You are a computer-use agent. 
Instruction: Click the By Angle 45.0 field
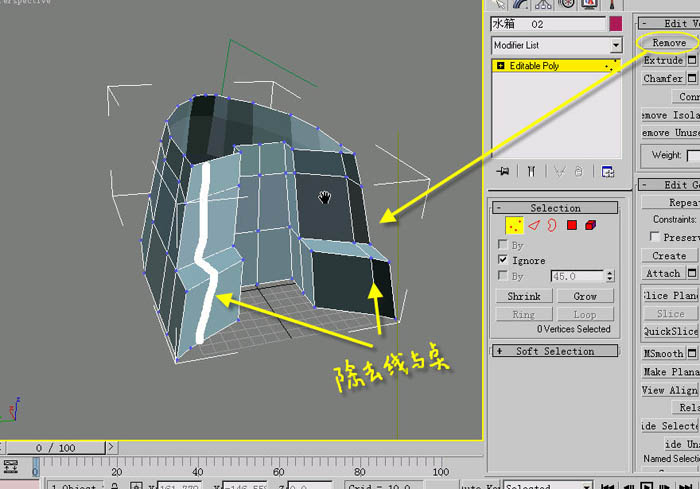pyautogui.click(x=577, y=276)
